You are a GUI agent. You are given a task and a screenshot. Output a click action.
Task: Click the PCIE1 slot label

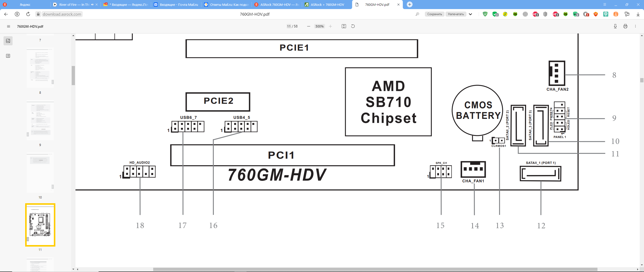[294, 48]
